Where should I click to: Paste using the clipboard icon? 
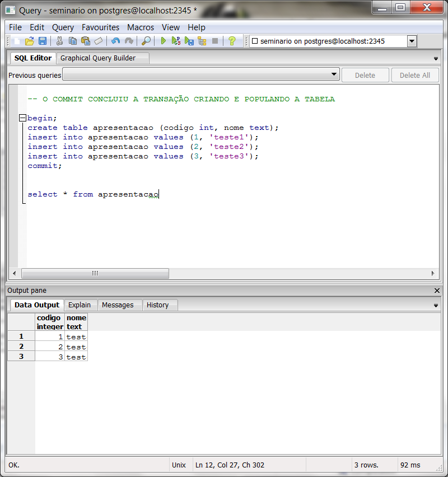pos(86,41)
